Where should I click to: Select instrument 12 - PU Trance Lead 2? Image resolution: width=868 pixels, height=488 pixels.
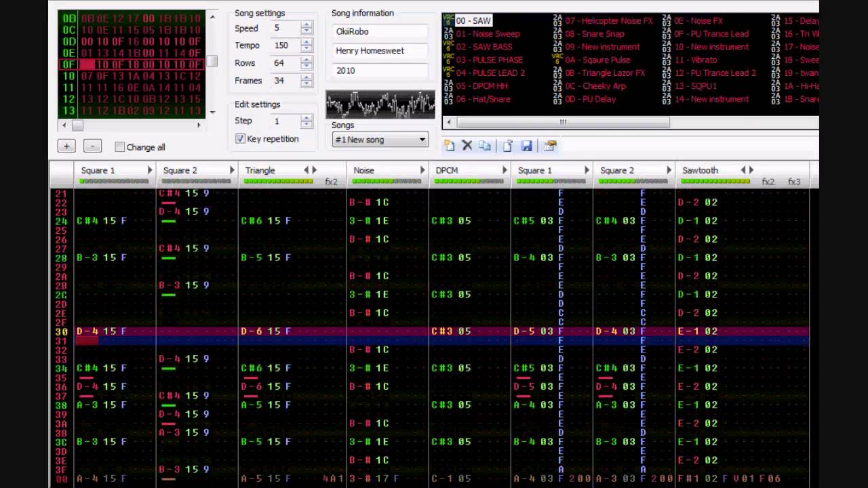tap(715, 73)
